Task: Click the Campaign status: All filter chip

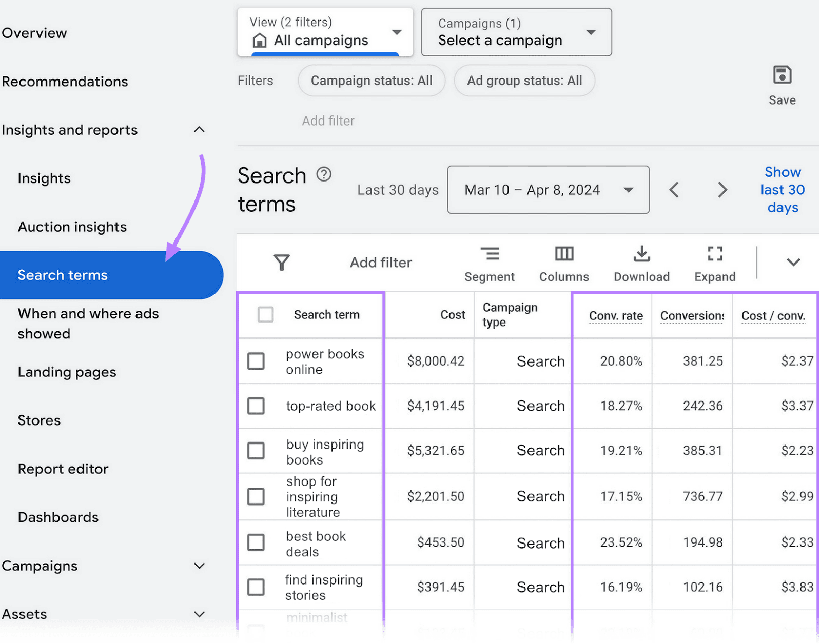Action: [372, 80]
